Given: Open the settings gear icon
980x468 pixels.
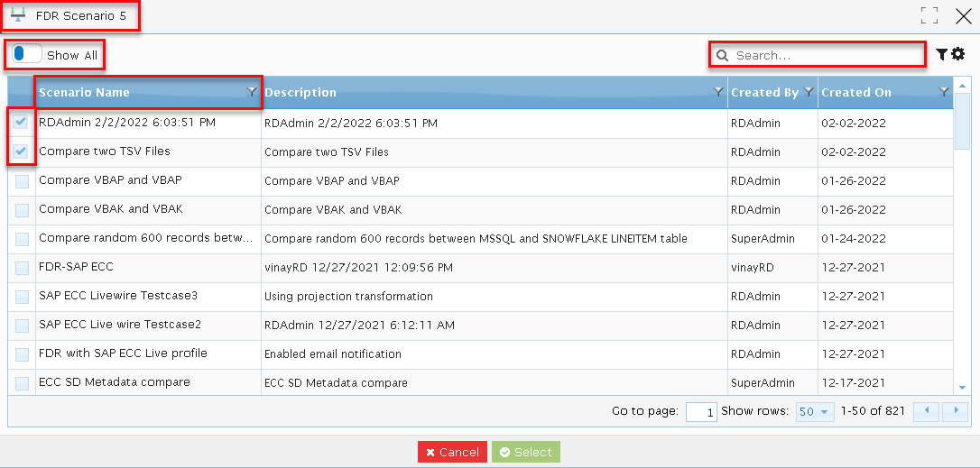Looking at the screenshot, I should click(x=958, y=54).
